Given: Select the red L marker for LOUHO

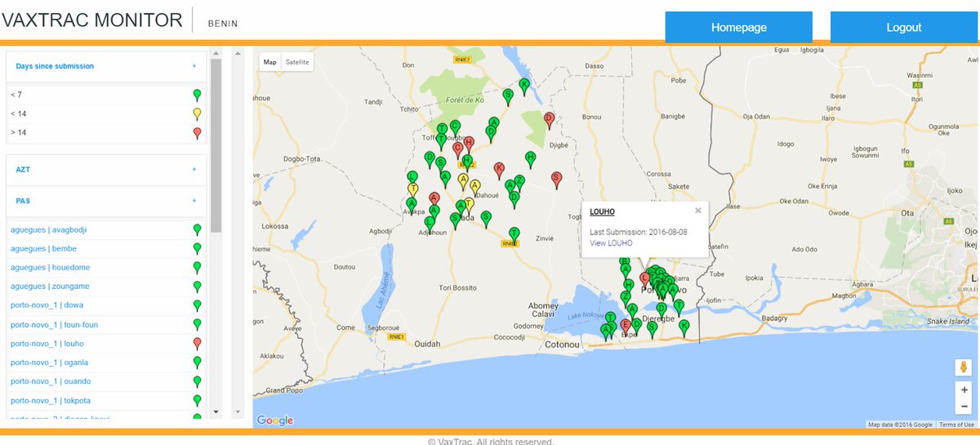Looking at the screenshot, I should coord(644,281).
